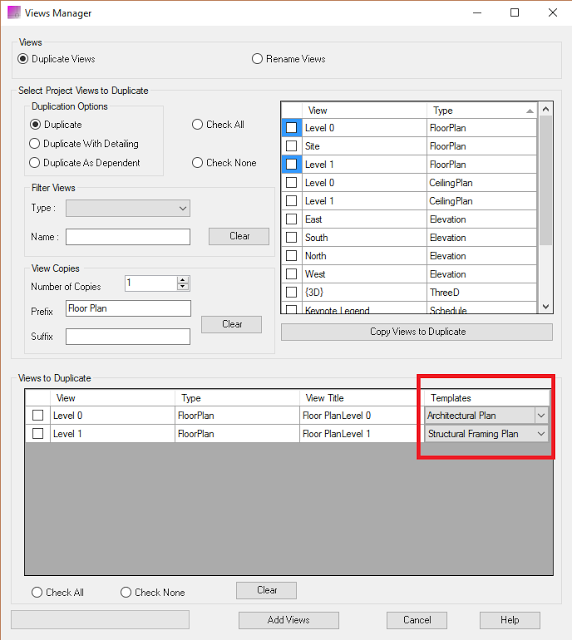Tick the checkbox for Site floor plan
Image resolution: width=572 pixels, height=640 pixels.
click(292, 146)
